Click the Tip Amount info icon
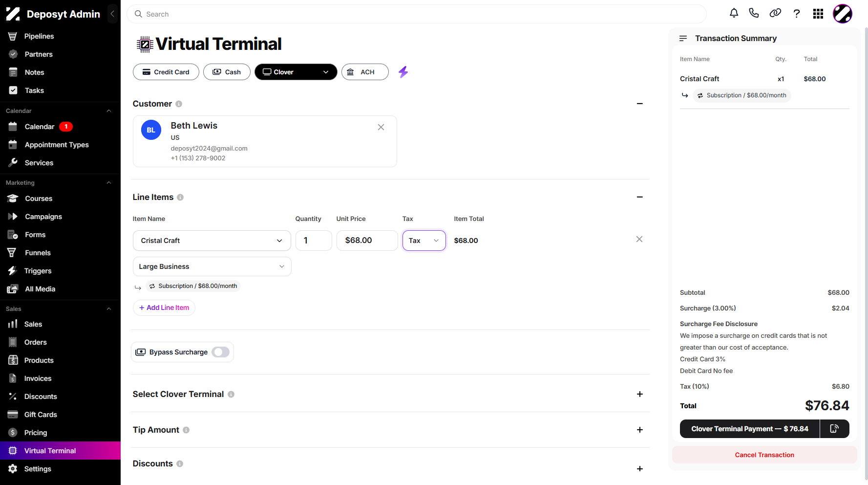 pos(186,430)
